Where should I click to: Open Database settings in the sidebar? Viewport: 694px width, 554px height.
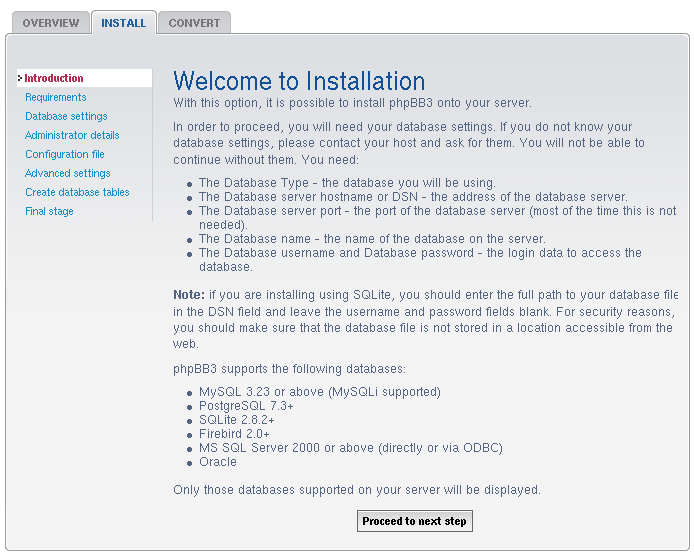point(66,116)
